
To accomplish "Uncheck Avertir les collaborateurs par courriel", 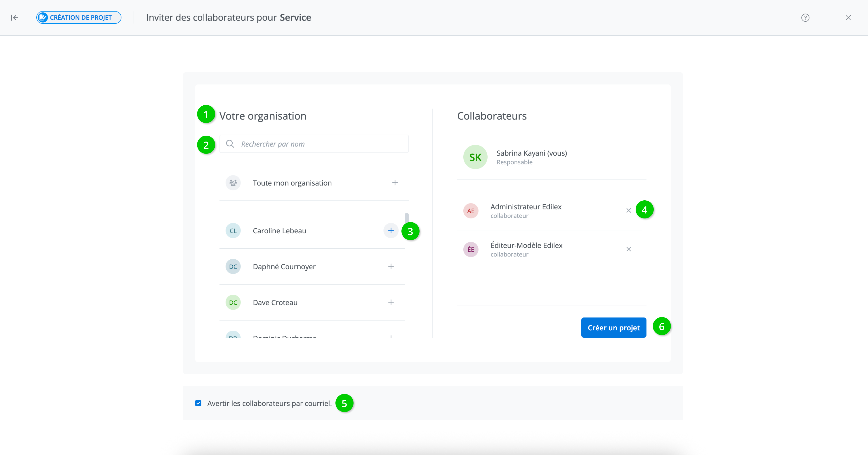I will [x=198, y=403].
